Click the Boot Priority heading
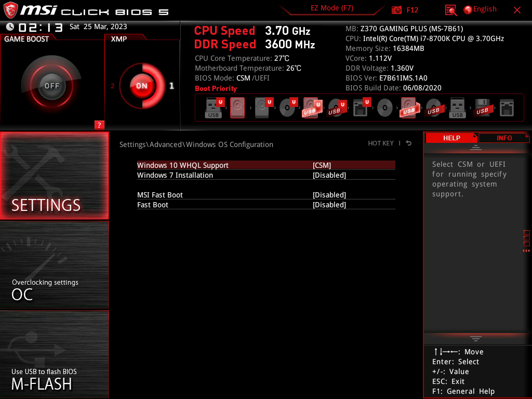This screenshot has width=532, height=399. tap(216, 88)
